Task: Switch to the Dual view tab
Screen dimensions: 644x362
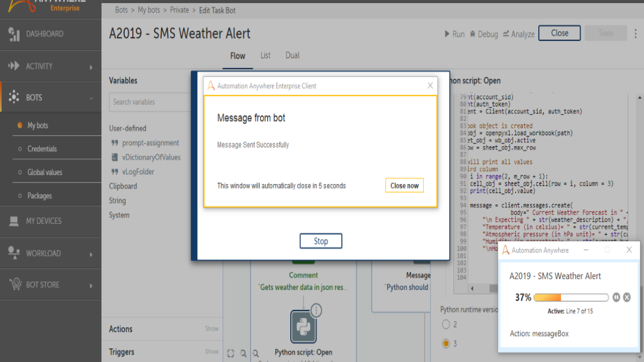Action: pos(292,55)
